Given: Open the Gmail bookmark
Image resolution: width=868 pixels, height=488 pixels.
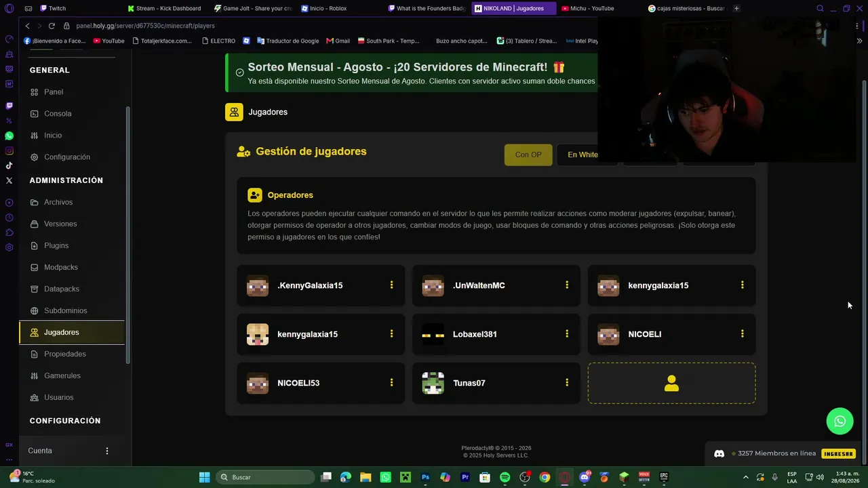Looking at the screenshot, I should point(338,41).
